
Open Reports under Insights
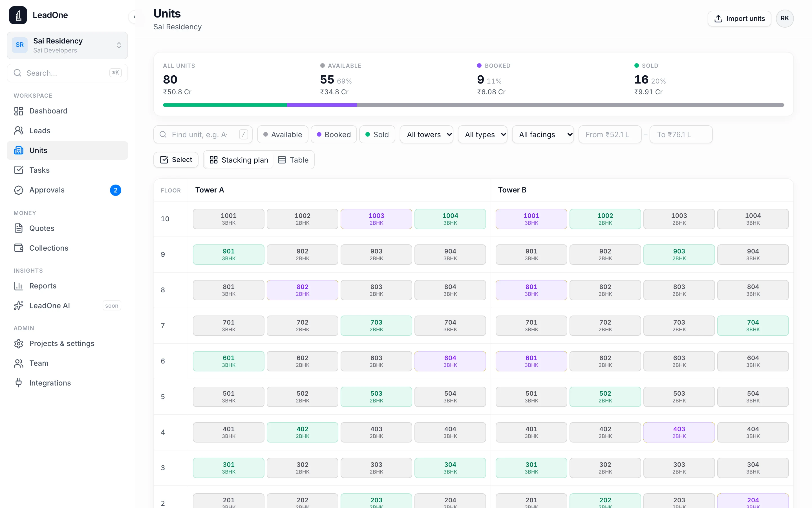point(67,286)
